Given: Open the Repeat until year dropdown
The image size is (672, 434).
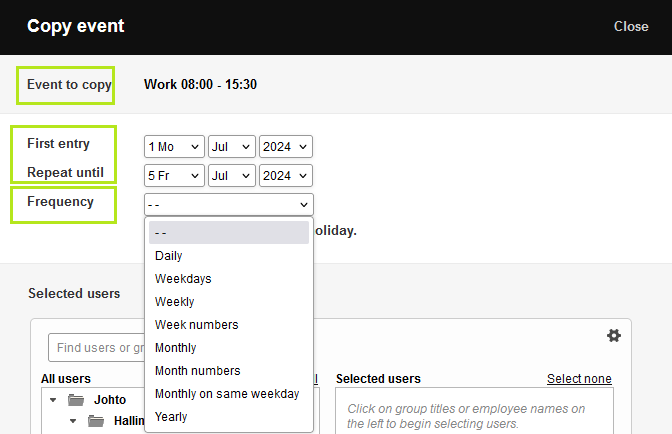Looking at the screenshot, I should (x=286, y=176).
